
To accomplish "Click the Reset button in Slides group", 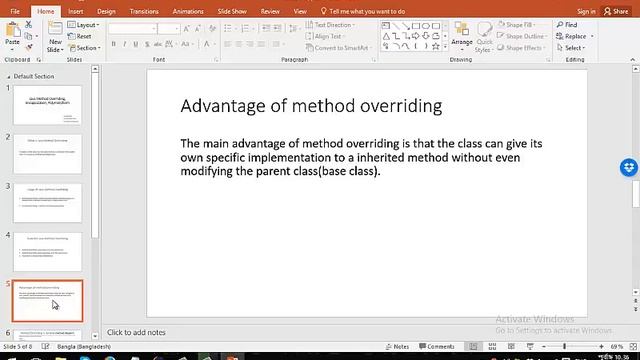I will [x=80, y=36].
